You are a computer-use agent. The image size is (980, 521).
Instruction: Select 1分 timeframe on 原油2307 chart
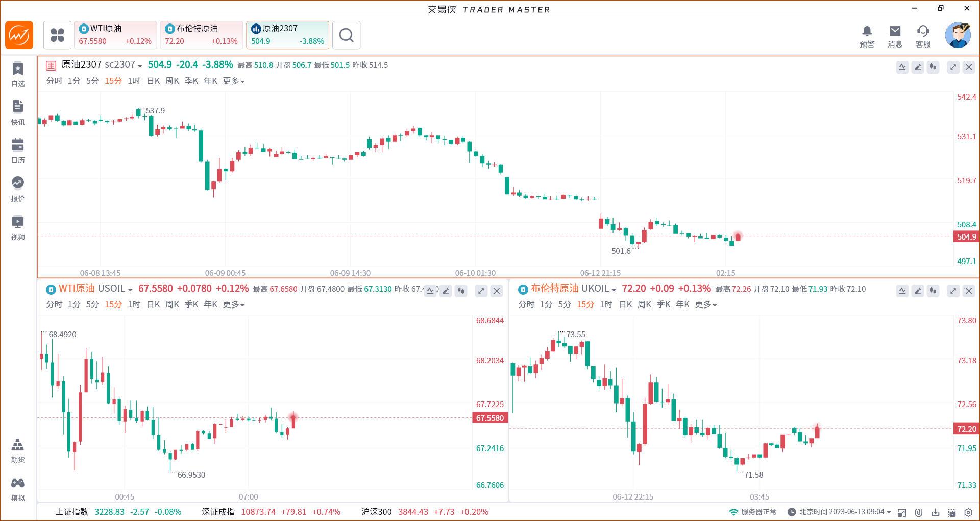[x=74, y=81]
